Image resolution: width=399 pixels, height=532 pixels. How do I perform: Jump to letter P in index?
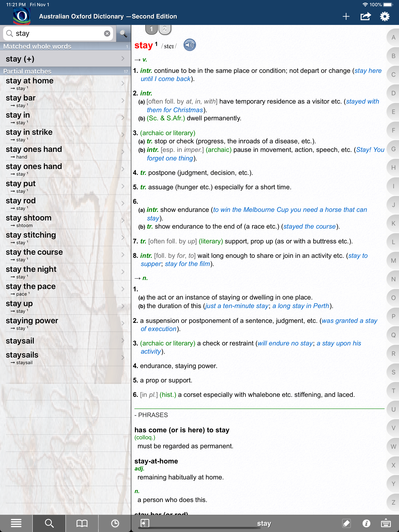[393, 316]
